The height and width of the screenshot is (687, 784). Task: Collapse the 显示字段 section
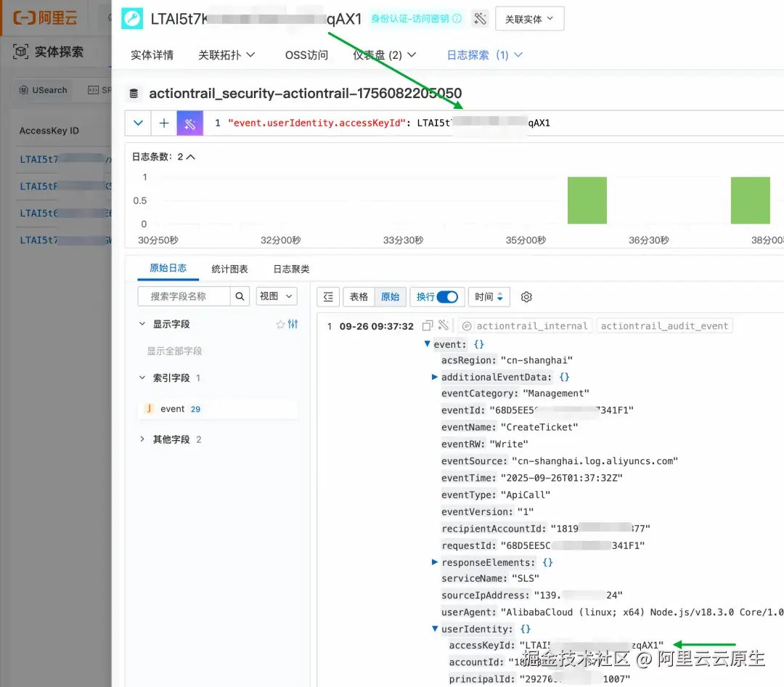142,324
